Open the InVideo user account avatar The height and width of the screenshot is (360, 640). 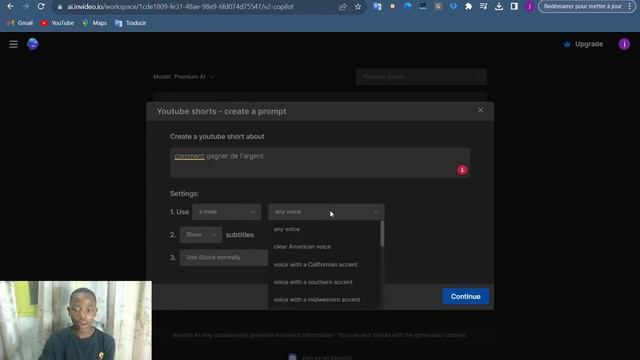[x=624, y=44]
